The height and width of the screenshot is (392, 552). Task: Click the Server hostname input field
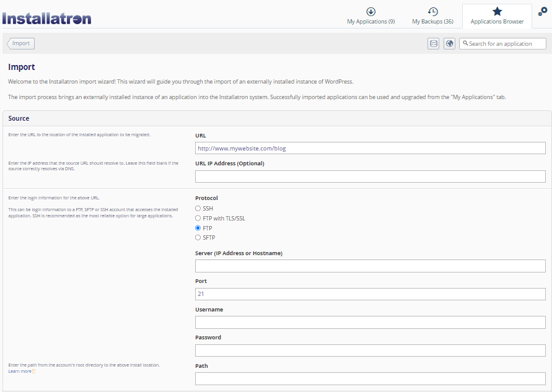[x=370, y=266]
